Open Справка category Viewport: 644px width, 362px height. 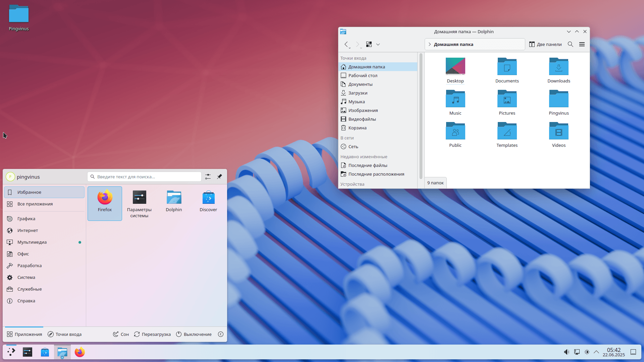pos(44,301)
